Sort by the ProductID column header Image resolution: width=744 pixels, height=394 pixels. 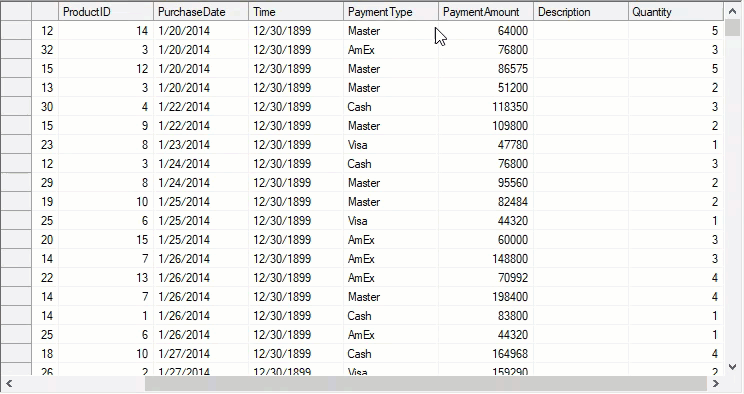pyautogui.click(x=106, y=12)
